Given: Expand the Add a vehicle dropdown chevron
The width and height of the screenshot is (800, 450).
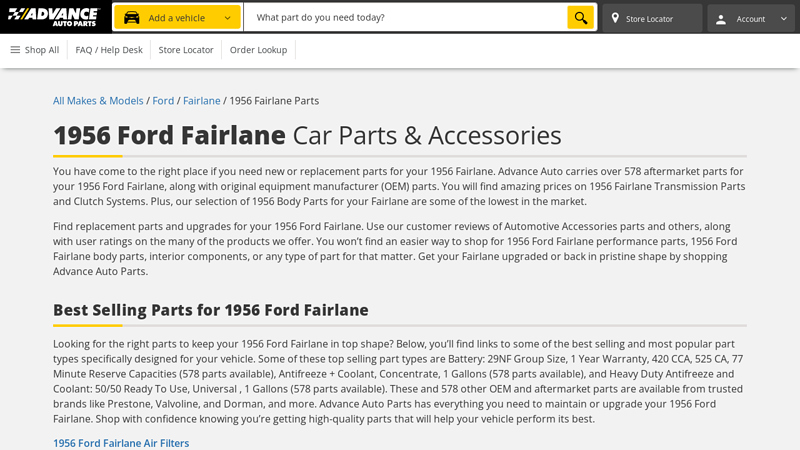Looking at the screenshot, I should click(x=228, y=18).
